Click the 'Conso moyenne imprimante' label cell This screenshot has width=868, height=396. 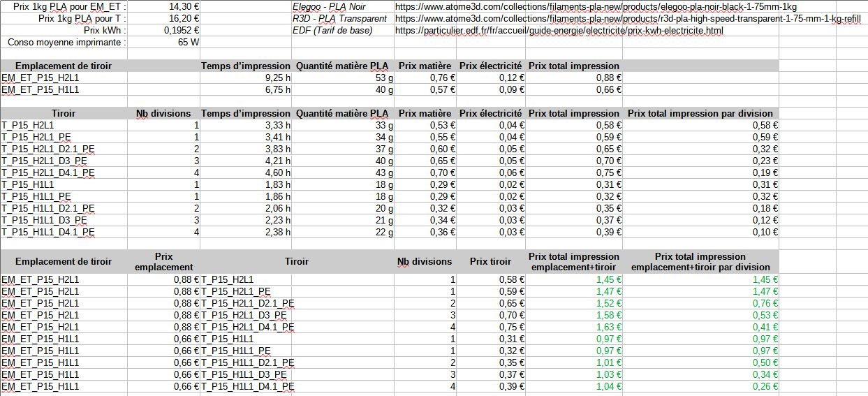[x=67, y=43]
